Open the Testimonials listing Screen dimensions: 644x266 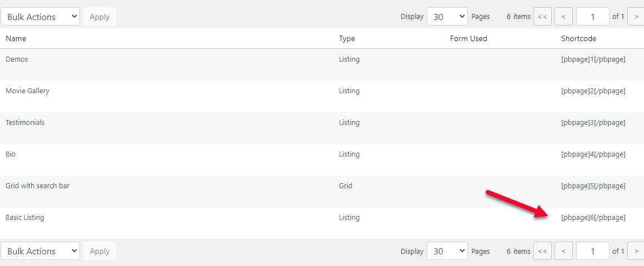tap(25, 122)
